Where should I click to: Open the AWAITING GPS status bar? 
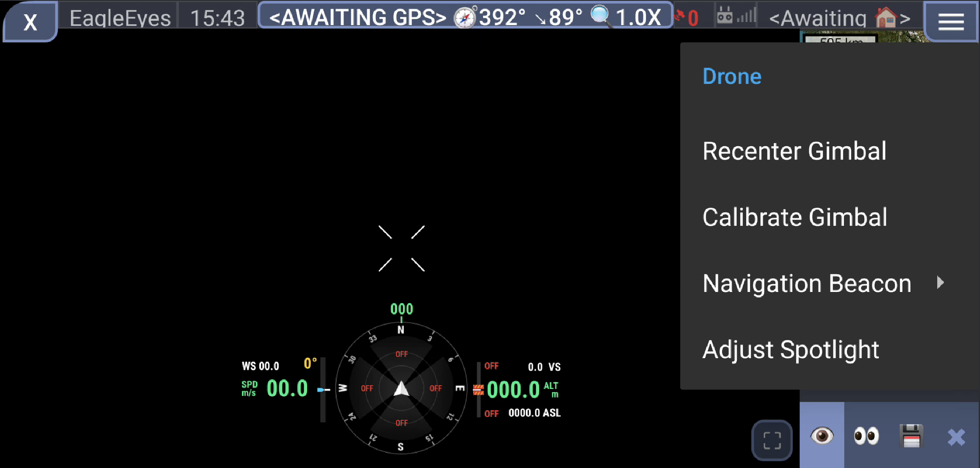[358, 17]
